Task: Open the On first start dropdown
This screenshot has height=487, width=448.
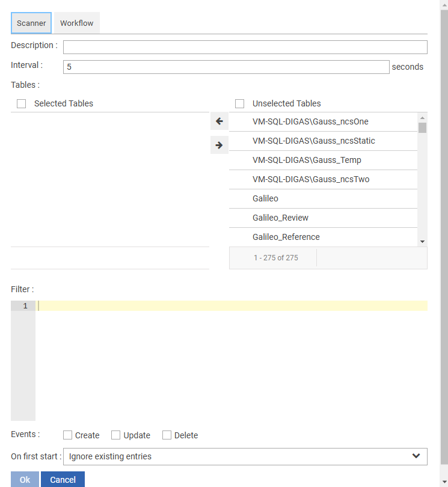Action: coord(245,456)
